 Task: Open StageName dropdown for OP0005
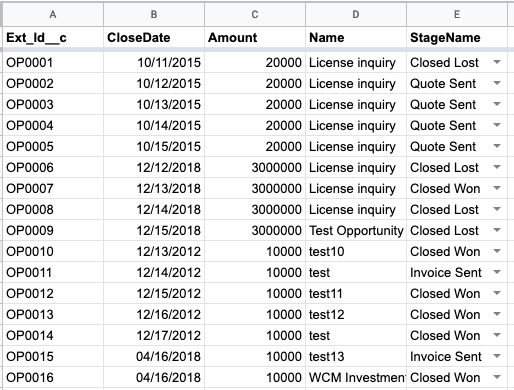coord(497,146)
